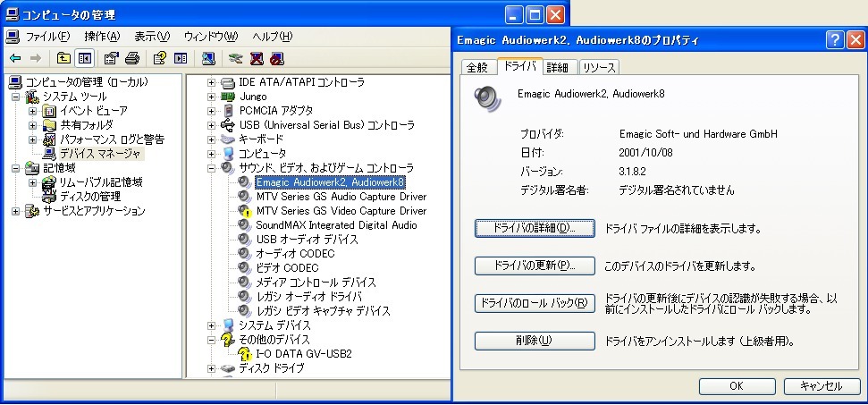The width and height of the screenshot is (868, 405).
Task: Select MTV Series GS Audio Capture Driver
Action: tap(341, 197)
